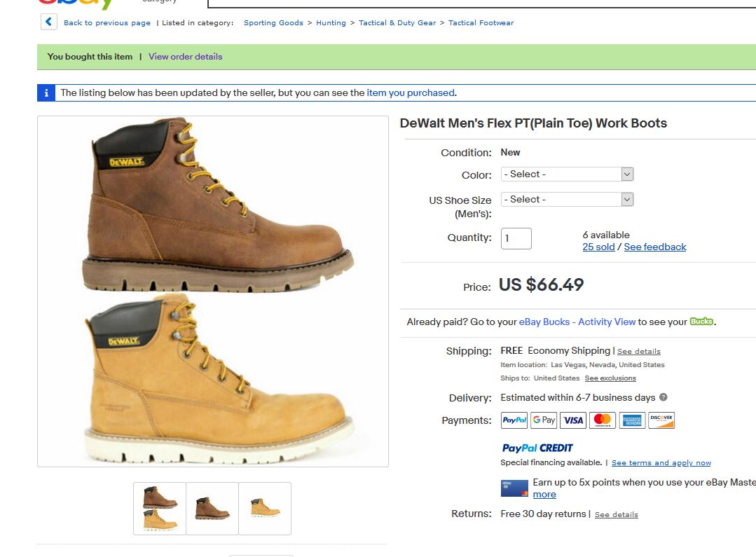Click the eBay Mastercard image icon

514,488
